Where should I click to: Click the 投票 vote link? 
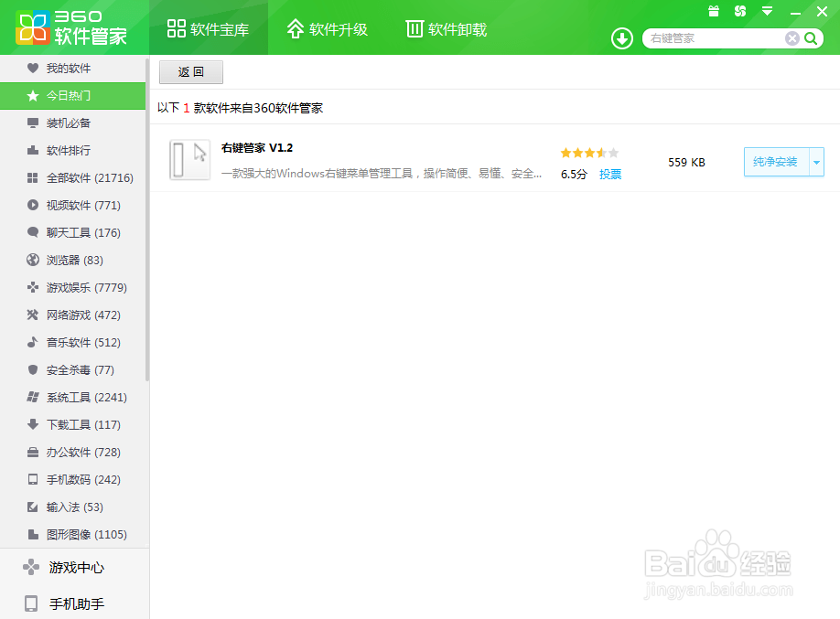pos(610,174)
